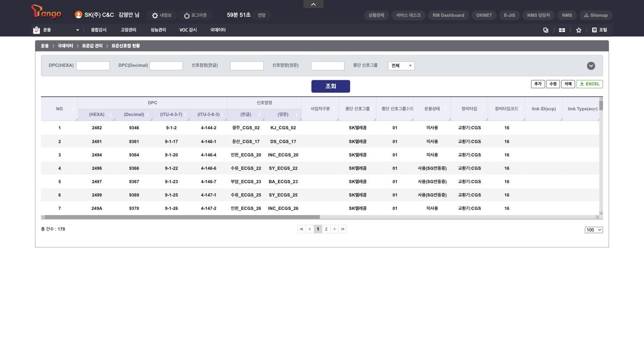Open the 서비스 데스크 link
Image resolution: width=644 pixels, height=350 pixels.
[408, 15]
